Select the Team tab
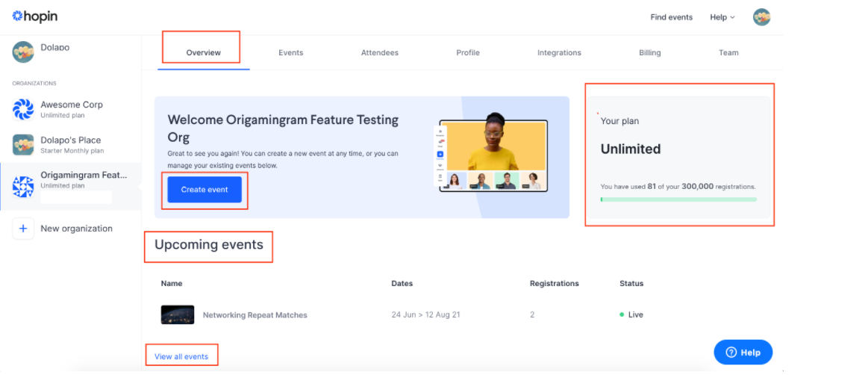Screen dimensions: 868x375 pos(728,53)
